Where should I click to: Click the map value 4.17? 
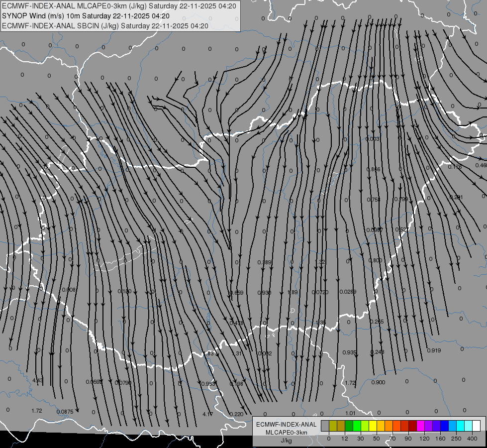point(208,414)
